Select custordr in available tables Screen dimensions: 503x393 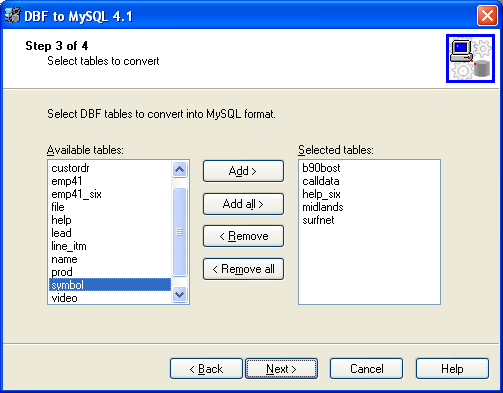pyautogui.click(x=110, y=168)
